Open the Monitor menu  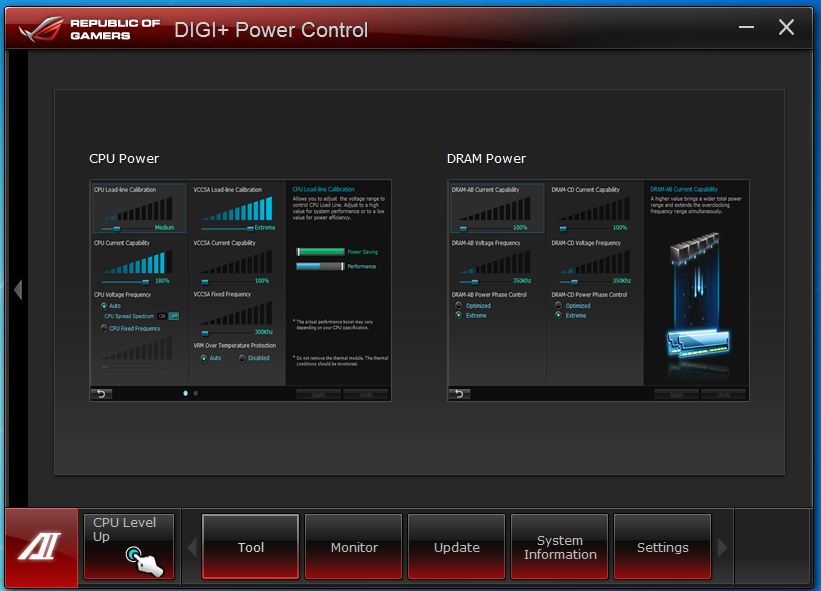point(353,547)
